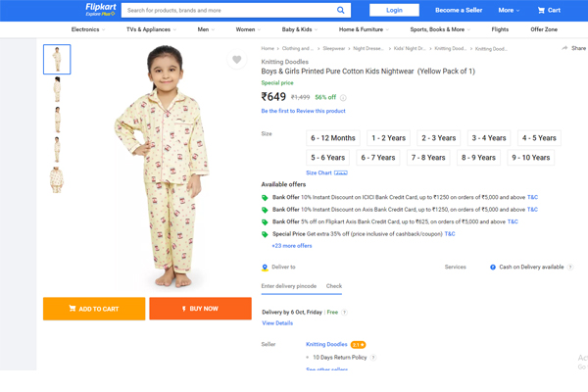
Task: Select size 6 - 12 Months
Action: point(333,138)
